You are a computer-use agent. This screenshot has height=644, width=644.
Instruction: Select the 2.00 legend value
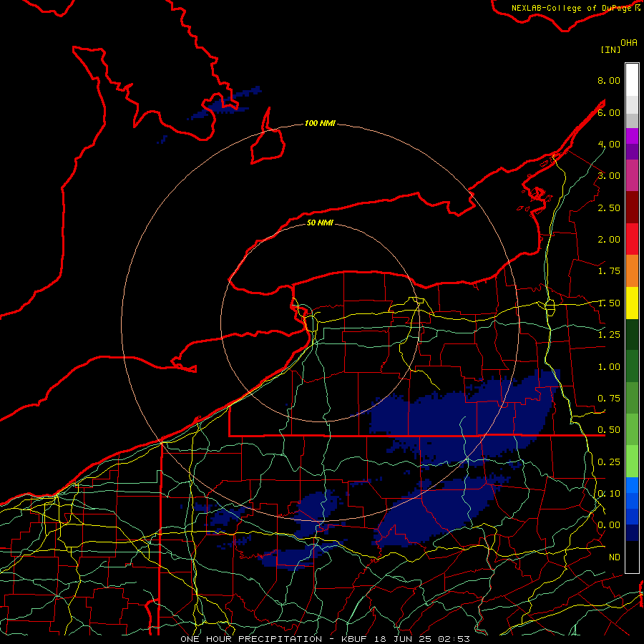click(609, 240)
